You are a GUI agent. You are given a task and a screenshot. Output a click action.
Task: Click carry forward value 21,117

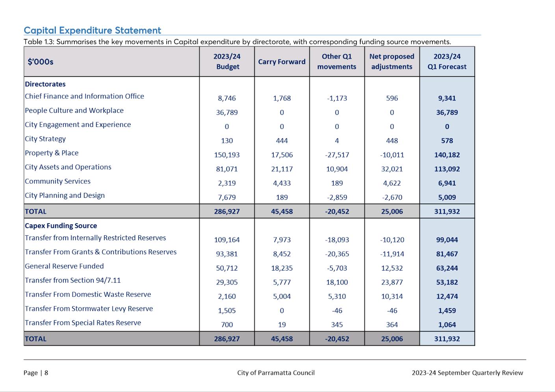(282, 169)
